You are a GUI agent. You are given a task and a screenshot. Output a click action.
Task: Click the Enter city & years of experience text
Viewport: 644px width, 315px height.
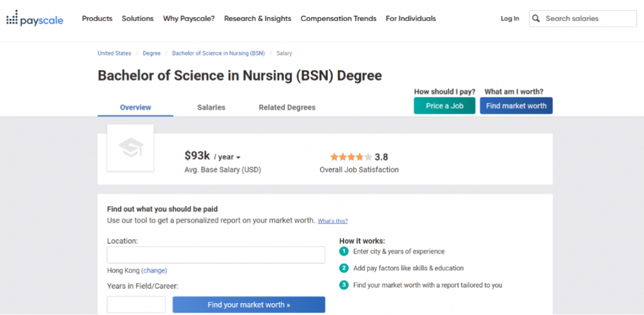coord(399,251)
